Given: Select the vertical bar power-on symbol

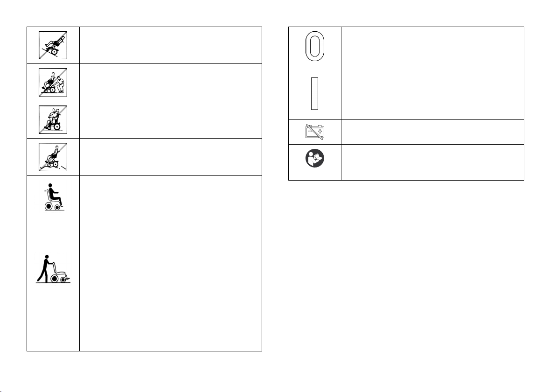Looking at the screenshot, I should (x=314, y=94).
